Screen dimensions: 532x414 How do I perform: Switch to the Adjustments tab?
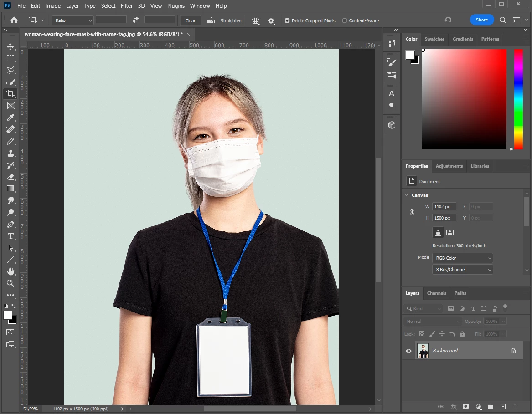point(449,166)
